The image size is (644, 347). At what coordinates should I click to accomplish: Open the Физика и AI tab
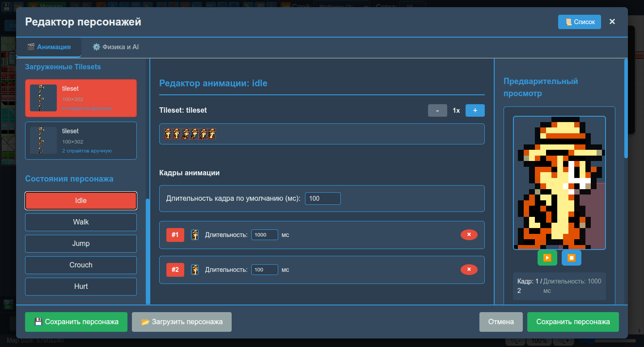115,47
